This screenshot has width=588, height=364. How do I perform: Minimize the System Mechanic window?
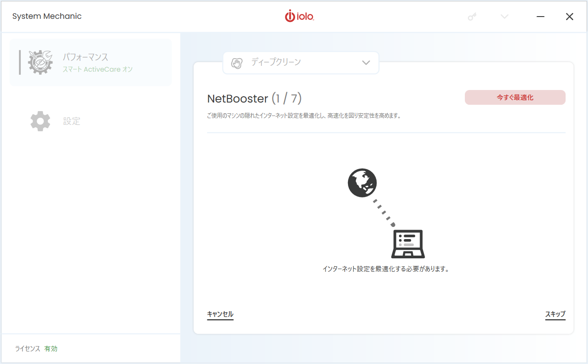[541, 16]
